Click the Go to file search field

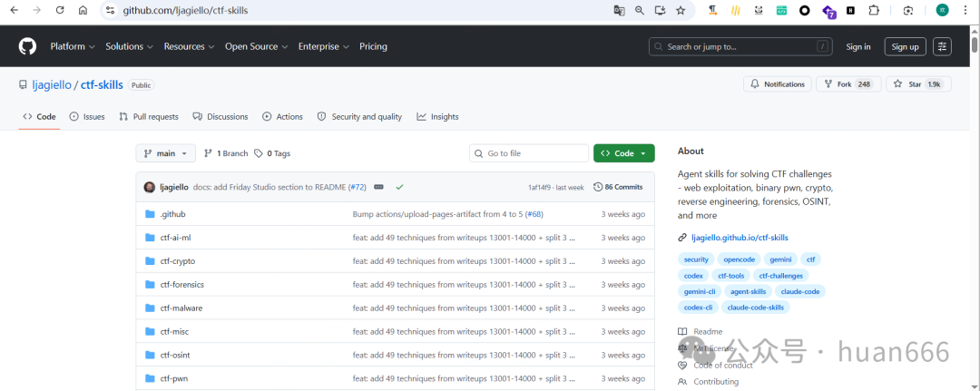[529, 153]
